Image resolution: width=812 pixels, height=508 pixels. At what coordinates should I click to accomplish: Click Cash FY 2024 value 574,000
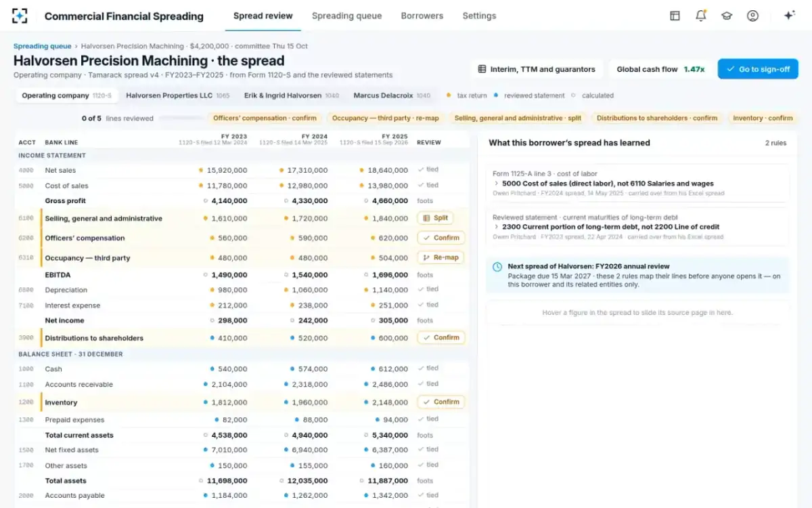pos(313,369)
